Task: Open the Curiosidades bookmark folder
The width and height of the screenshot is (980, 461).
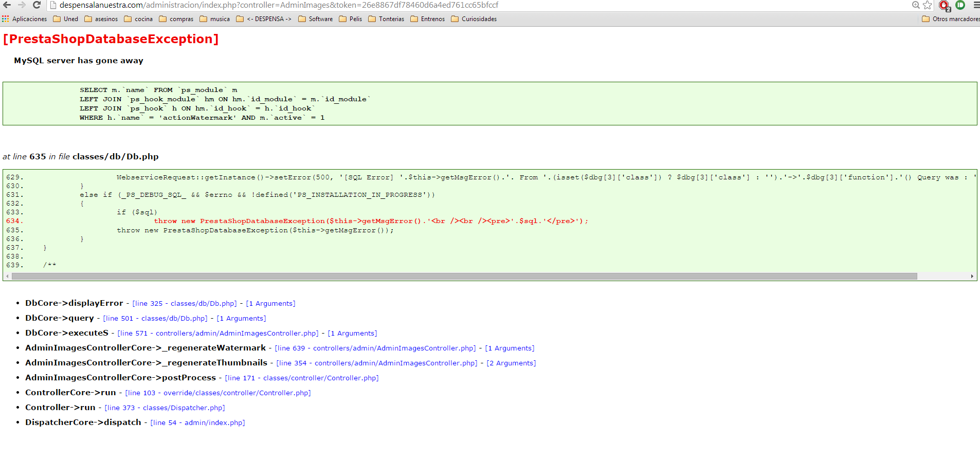Action: pyautogui.click(x=474, y=19)
